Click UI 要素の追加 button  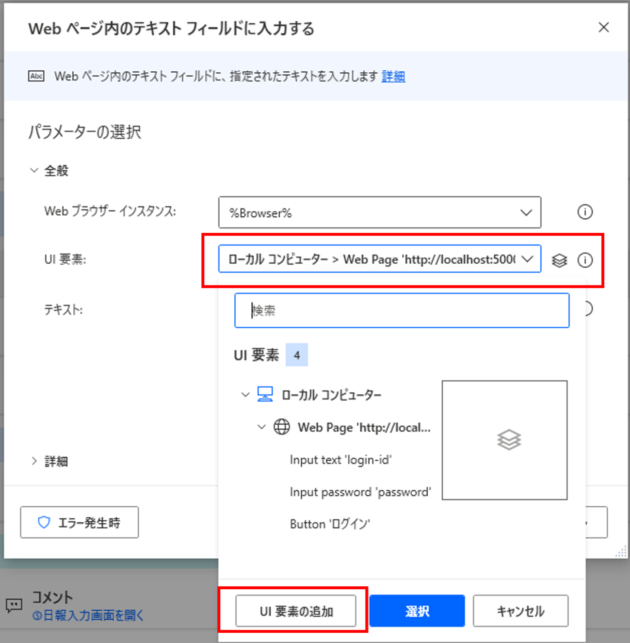tap(296, 611)
